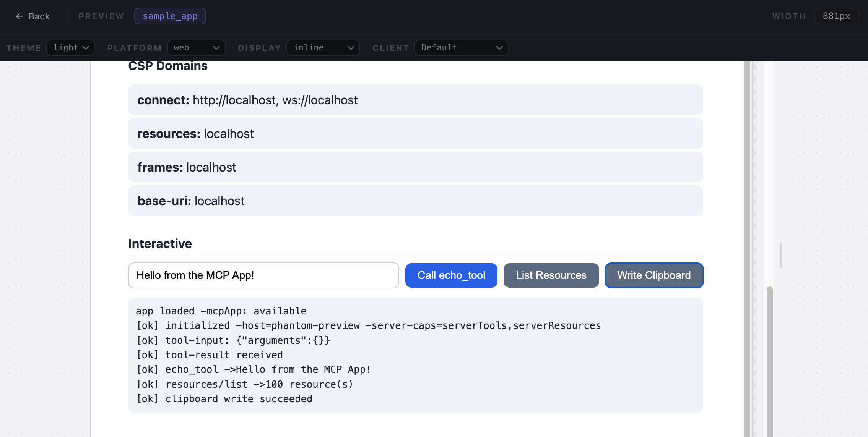Image resolution: width=868 pixels, height=437 pixels.
Task: Click the connect: http://localhost CSP row
Action: click(x=416, y=100)
